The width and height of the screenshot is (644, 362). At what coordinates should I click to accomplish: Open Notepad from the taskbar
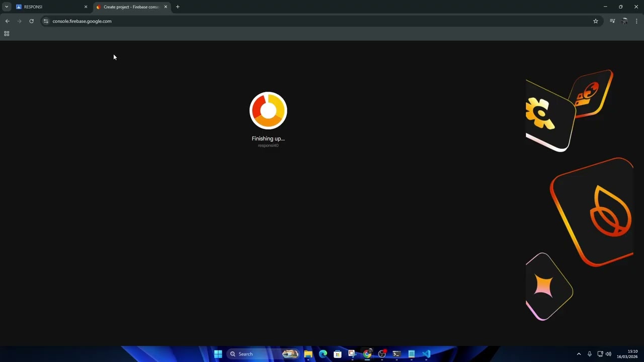coord(412,354)
